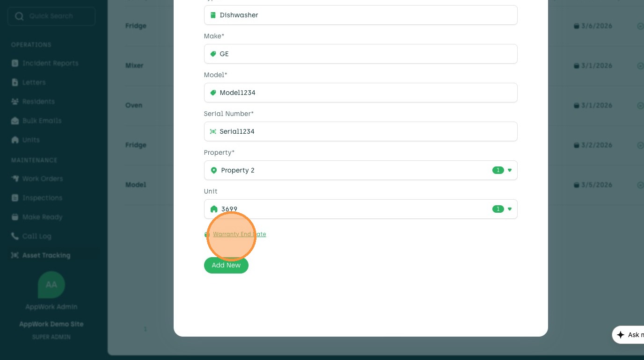Click the Model row label in background table
The image size is (644, 360).
pos(136,185)
